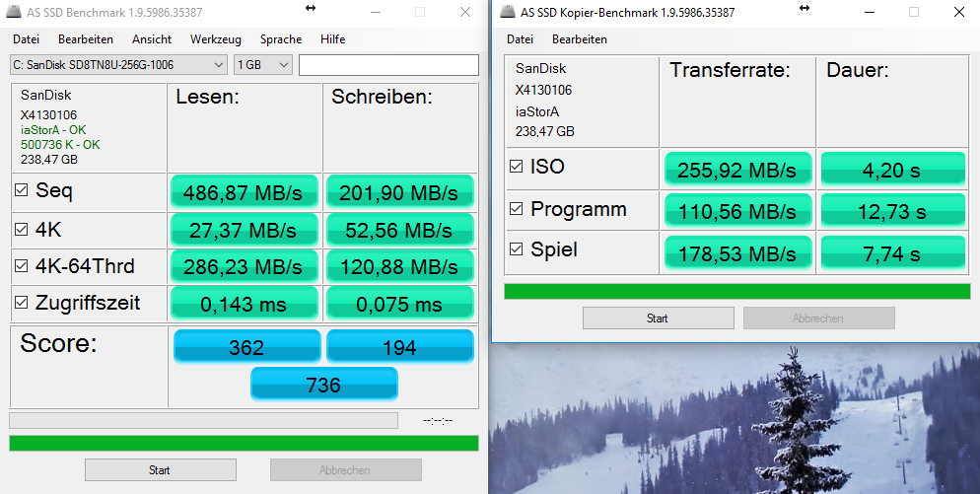The width and height of the screenshot is (980, 494).
Task: Open the Werkzeug menu
Action: pos(216,38)
